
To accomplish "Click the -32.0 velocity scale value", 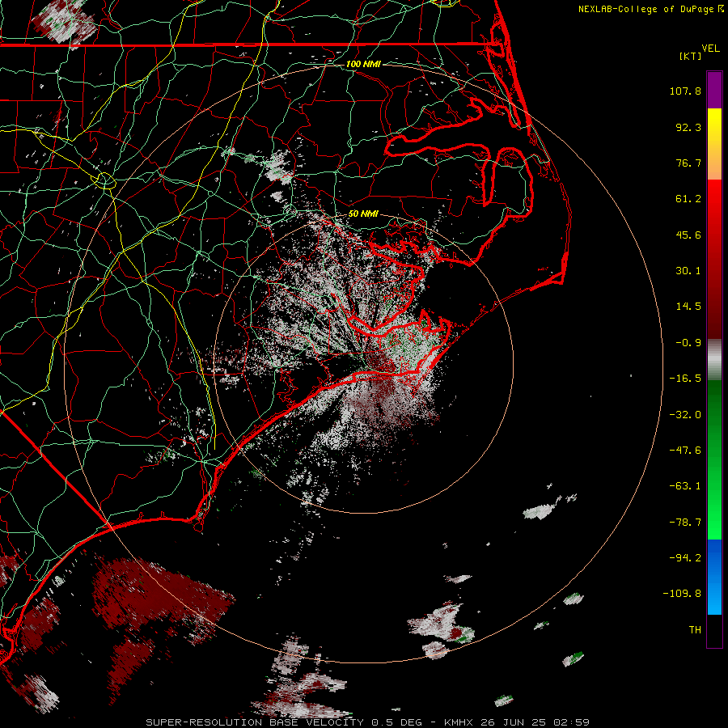I will coord(685,415).
